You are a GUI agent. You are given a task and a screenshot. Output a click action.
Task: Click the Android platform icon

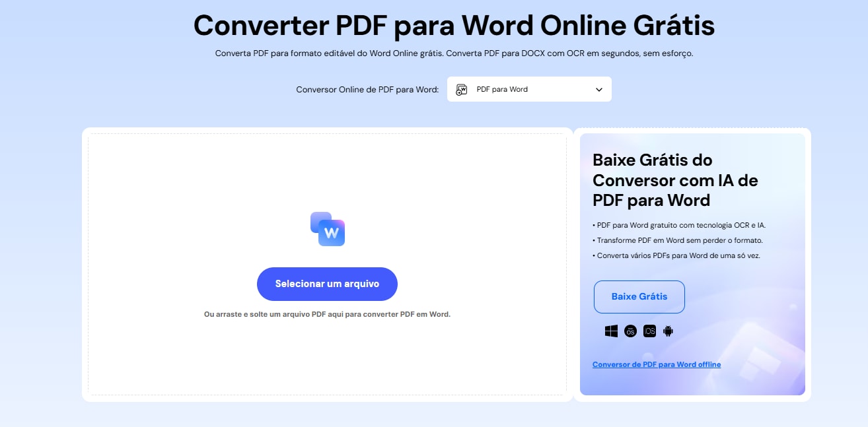tap(668, 331)
